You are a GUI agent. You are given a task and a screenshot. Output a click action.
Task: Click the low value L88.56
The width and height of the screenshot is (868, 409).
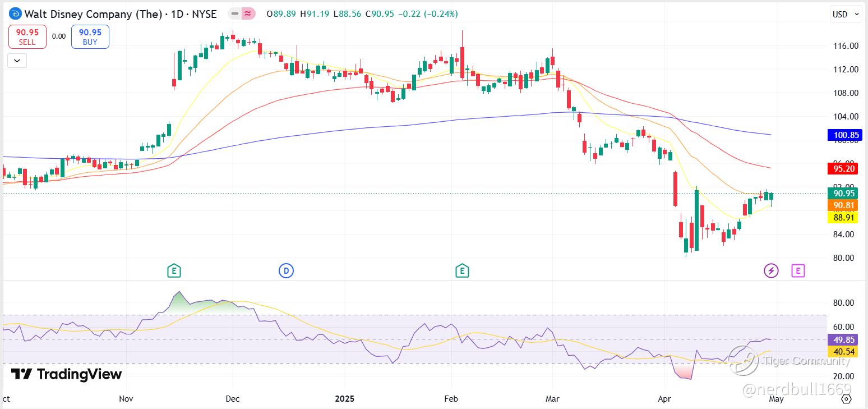tap(348, 14)
